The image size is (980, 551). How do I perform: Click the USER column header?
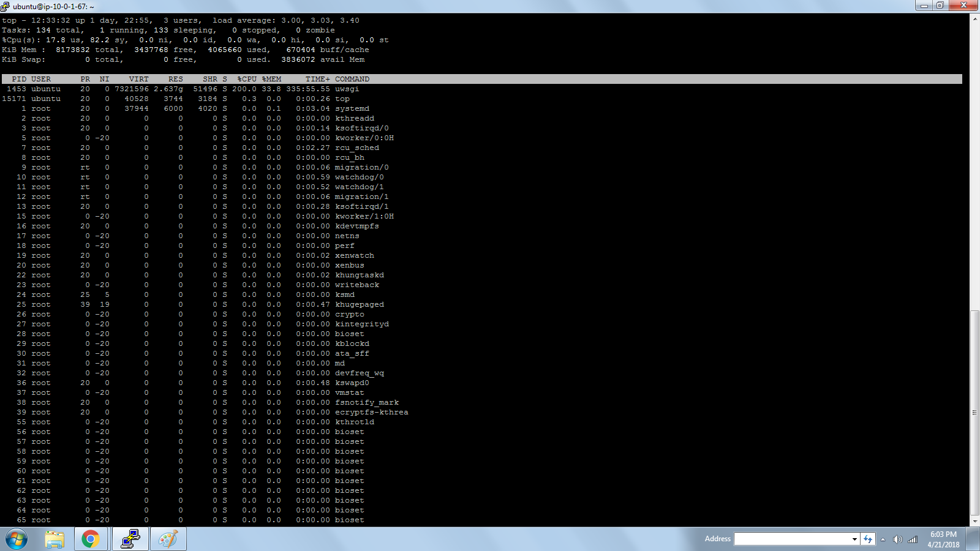41,79
